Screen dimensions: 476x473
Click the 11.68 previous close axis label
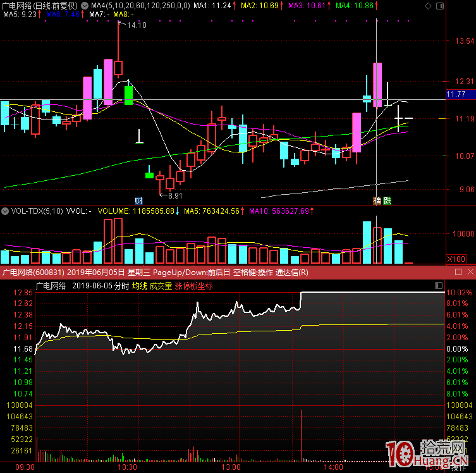pos(23,349)
